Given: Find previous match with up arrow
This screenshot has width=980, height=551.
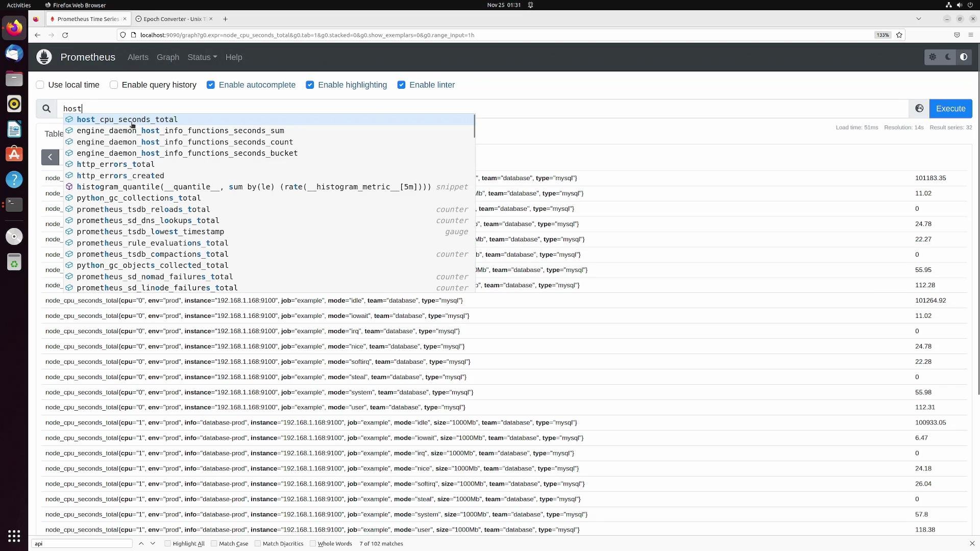Looking at the screenshot, I should click(x=141, y=543).
